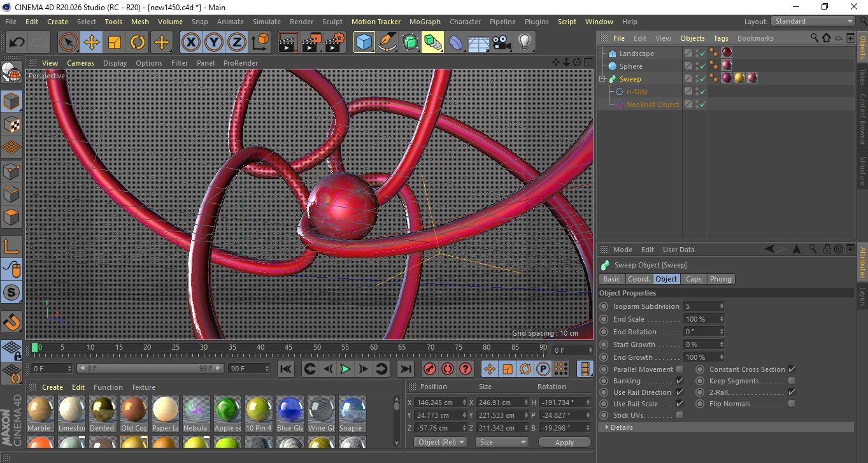Activate the Rotate tool icon

click(138, 43)
